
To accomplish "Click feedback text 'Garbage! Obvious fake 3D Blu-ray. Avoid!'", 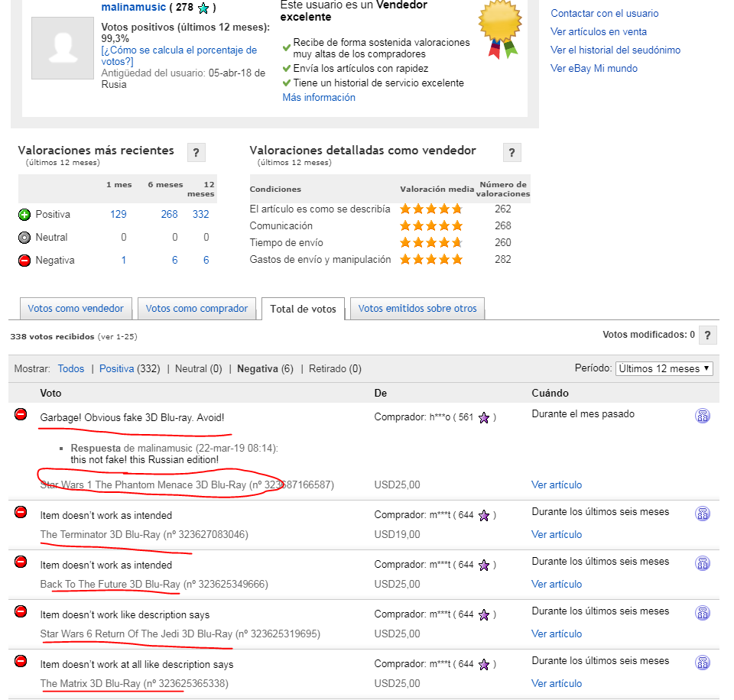I will pyautogui.click(x=132, y=417).
